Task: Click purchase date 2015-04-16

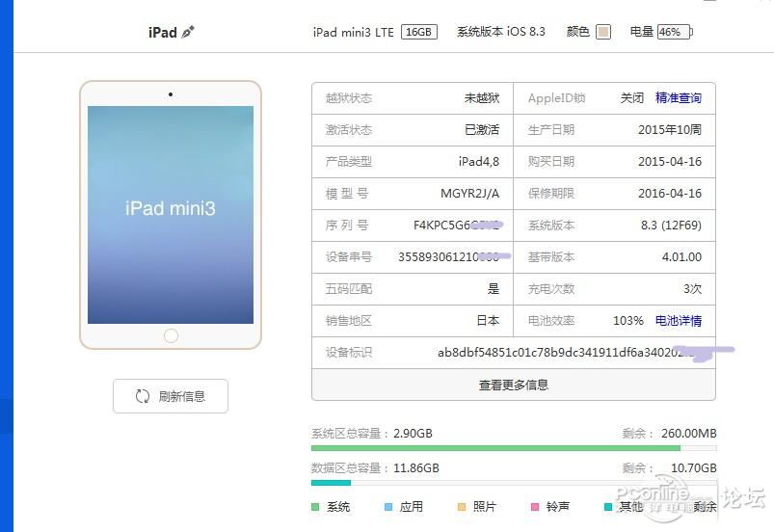Action: [669, 161]
